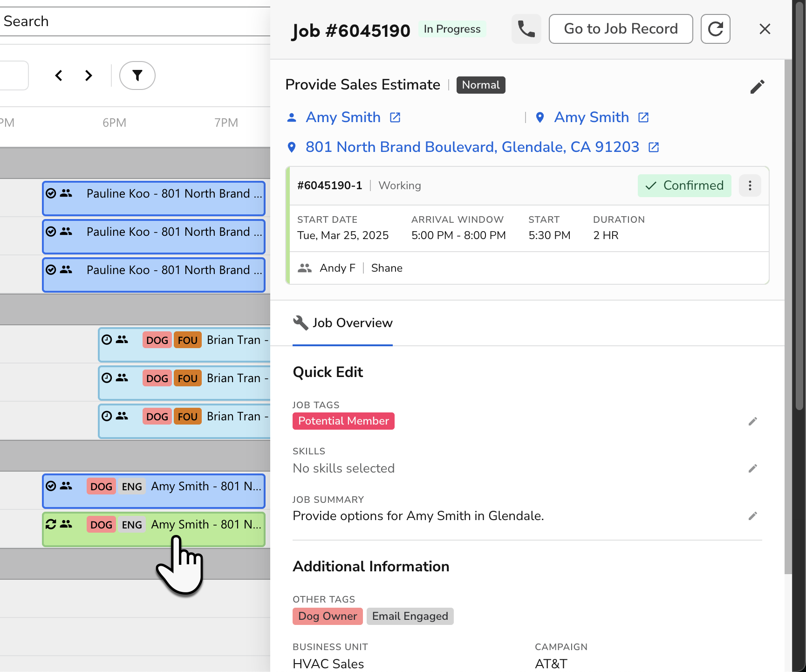Image resolution: width=806 pixels, height=672 pixels.
Task: Click the recurrence icon on the green Amy Smith event
Action: [50, 524]
